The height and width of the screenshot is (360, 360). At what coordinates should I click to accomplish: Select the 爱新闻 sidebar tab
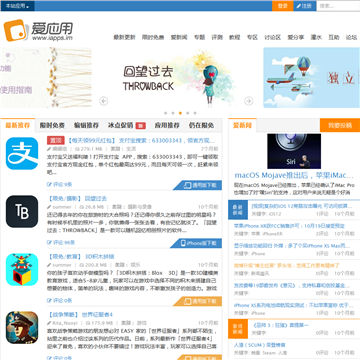coord(242,125)
